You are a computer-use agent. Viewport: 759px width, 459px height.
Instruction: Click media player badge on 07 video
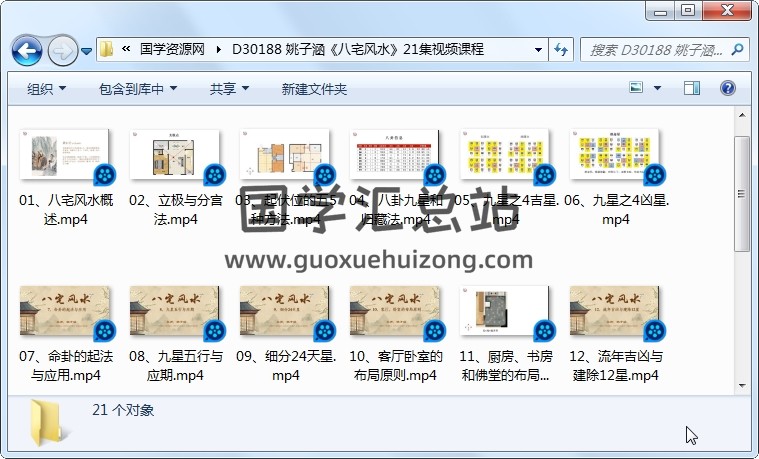tap(105, 332)
